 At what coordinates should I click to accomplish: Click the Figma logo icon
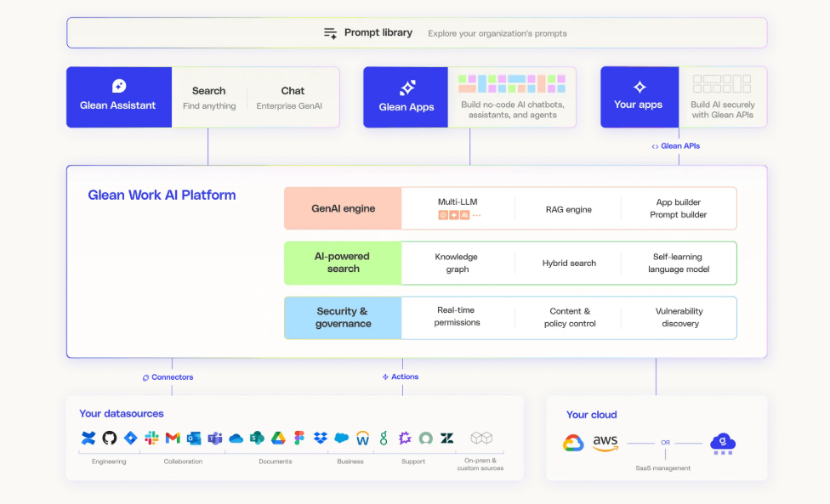tap(299, 438)
